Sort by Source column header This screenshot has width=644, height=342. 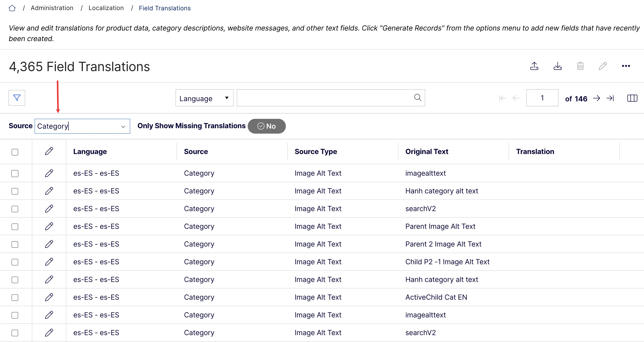click(x=196, y=152)
